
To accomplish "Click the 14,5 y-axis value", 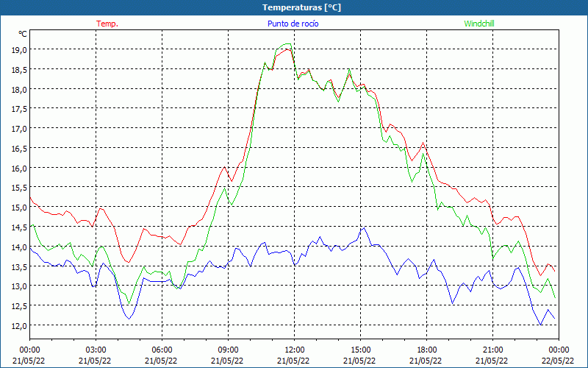I will point(19,227).
